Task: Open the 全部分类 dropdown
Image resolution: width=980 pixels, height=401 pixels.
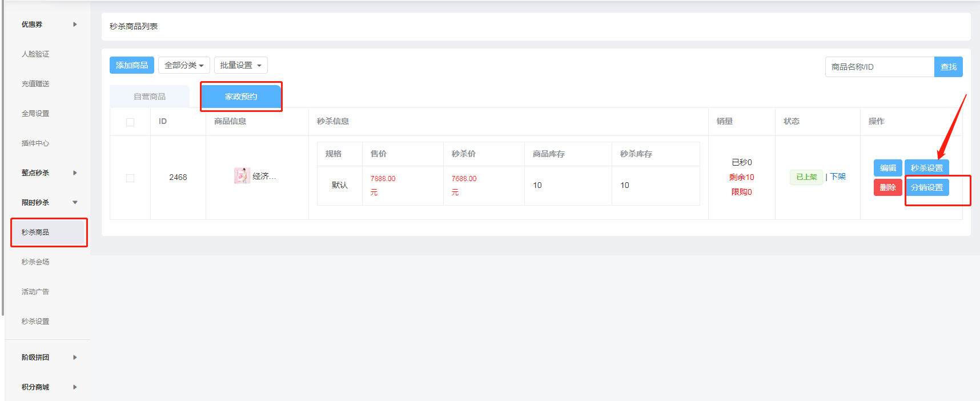Action: (x=184, y=65)
